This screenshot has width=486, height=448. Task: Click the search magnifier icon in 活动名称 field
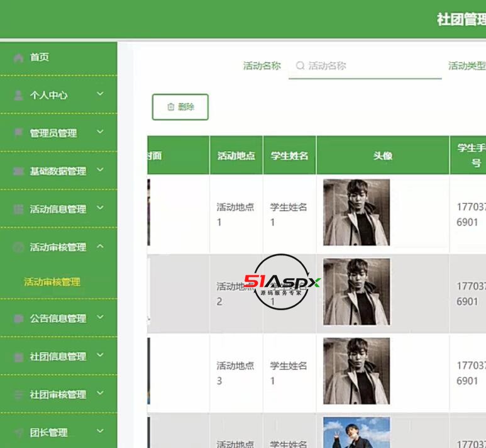pos(300,65)
